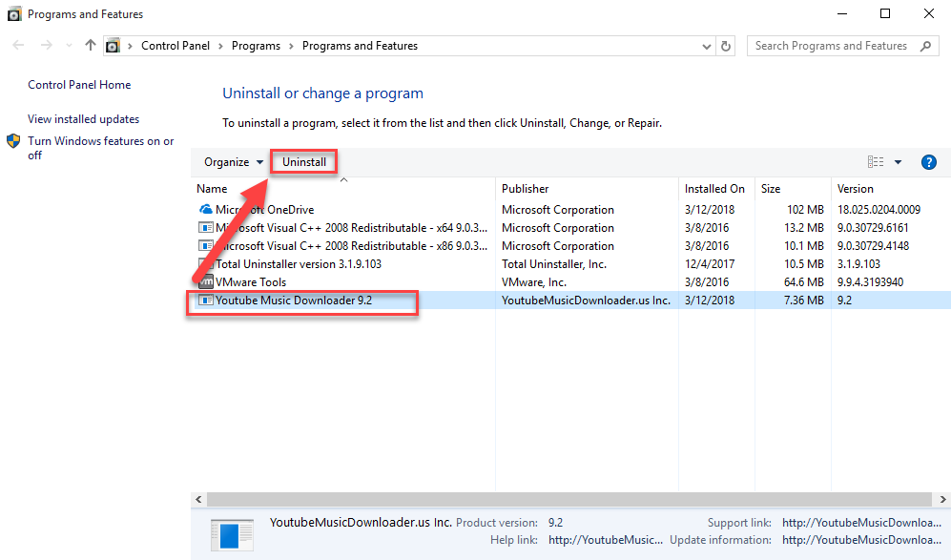Screen dimensions: 951x560
Task: Click the Youtube Music Downloader program icon
Action: pyautogui.click(x=206, y=301)
